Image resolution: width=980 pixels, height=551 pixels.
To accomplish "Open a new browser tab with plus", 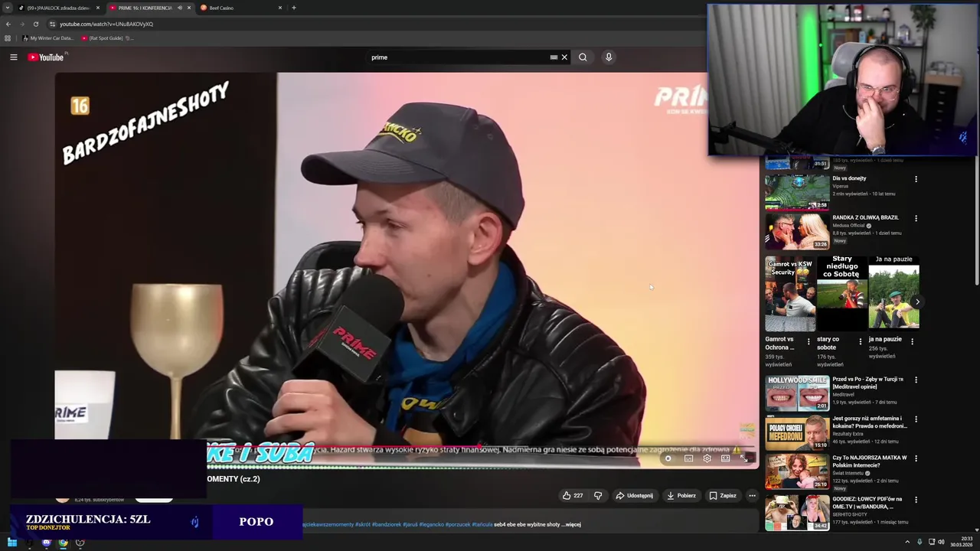I will (294, 8).
